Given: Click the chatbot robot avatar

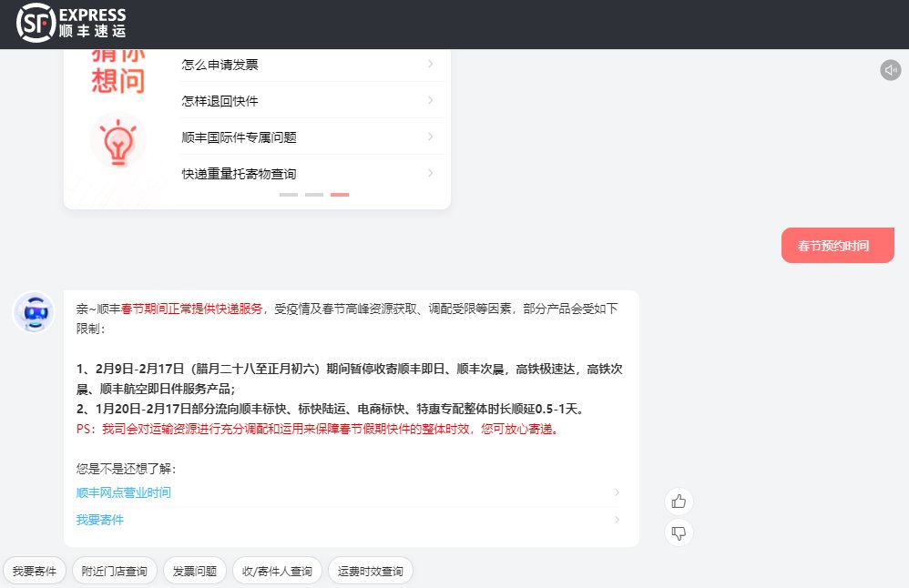Looking at the screenshot, I should pos(35,312).
